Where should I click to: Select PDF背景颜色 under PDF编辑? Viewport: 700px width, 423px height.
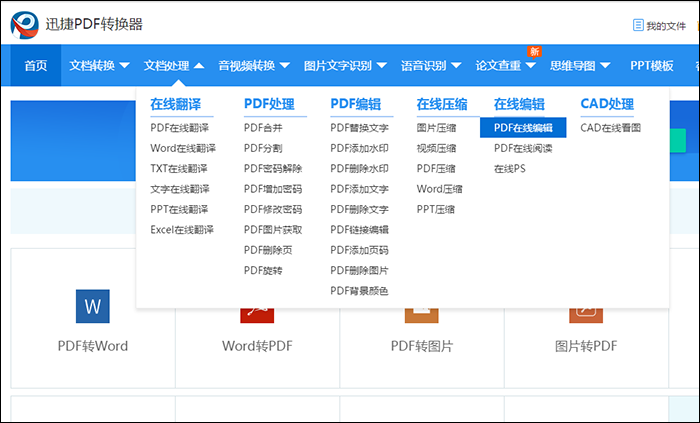(359, 291)
